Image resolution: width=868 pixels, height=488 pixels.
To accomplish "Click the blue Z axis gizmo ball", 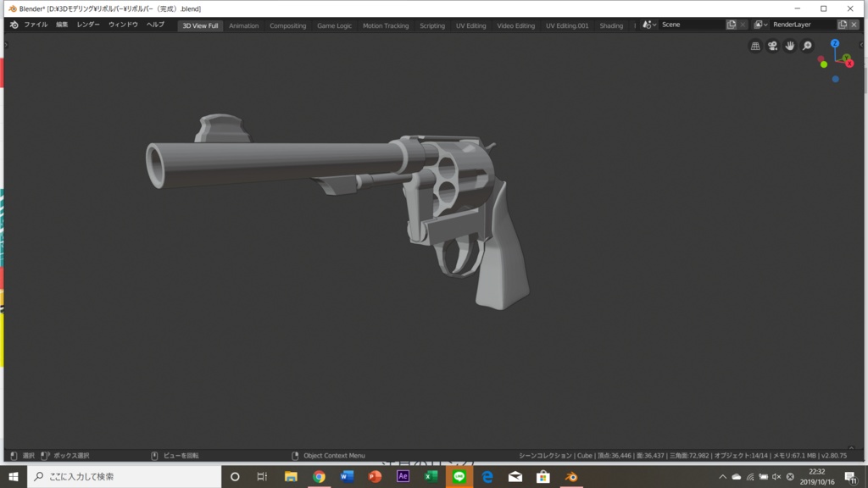I will pos(835,43).
